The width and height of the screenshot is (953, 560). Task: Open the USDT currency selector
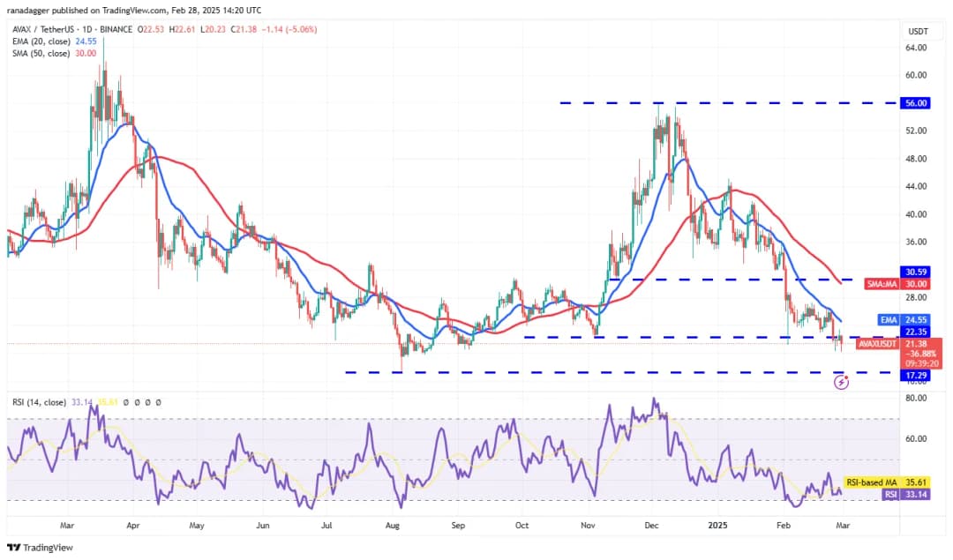(x=917, y=31)
